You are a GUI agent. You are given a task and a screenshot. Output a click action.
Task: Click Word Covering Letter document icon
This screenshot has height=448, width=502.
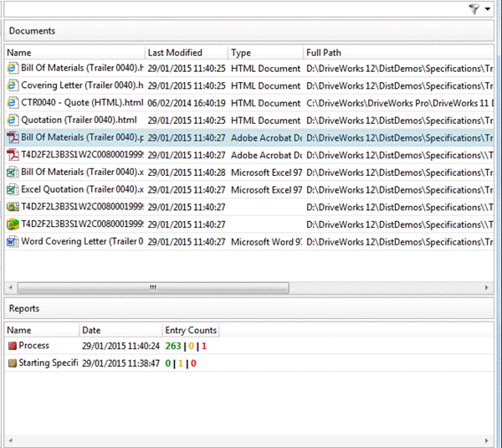pyautogui.click(x=12, y=241)
